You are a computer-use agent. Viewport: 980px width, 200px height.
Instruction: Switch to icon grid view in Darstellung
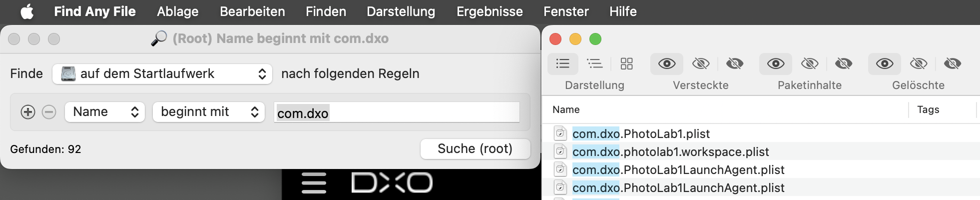click(x=626, y=63)
